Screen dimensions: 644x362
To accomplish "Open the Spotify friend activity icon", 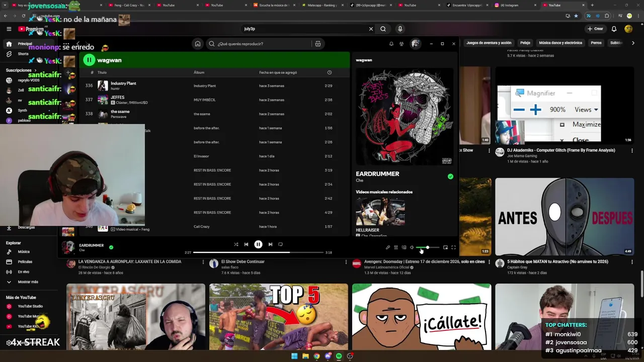I will tap(401, 44).
